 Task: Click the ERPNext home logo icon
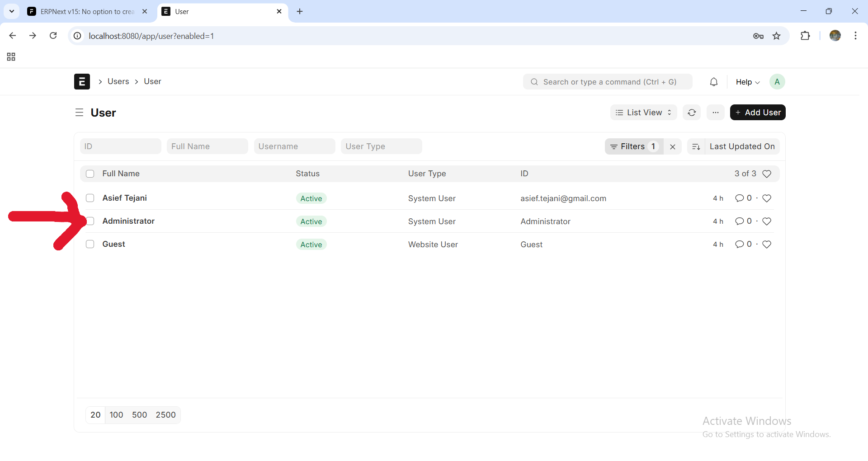click(82, 82)
